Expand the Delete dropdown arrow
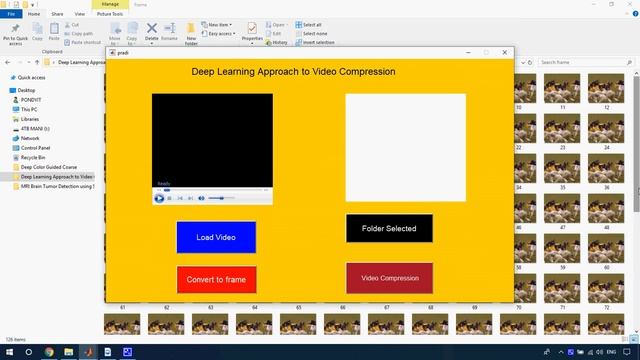This screenshot has width=640, height=360. tap(152, 44)
